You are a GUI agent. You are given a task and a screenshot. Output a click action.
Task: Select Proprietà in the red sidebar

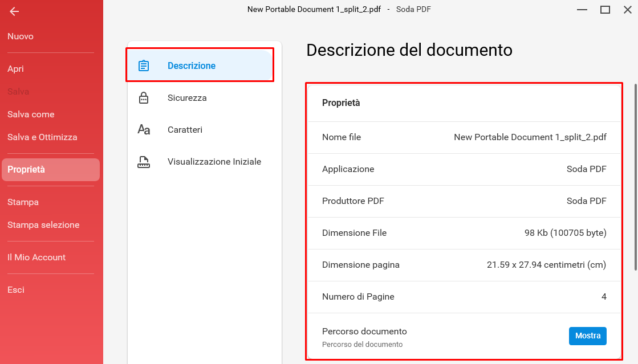click(51, 170)
